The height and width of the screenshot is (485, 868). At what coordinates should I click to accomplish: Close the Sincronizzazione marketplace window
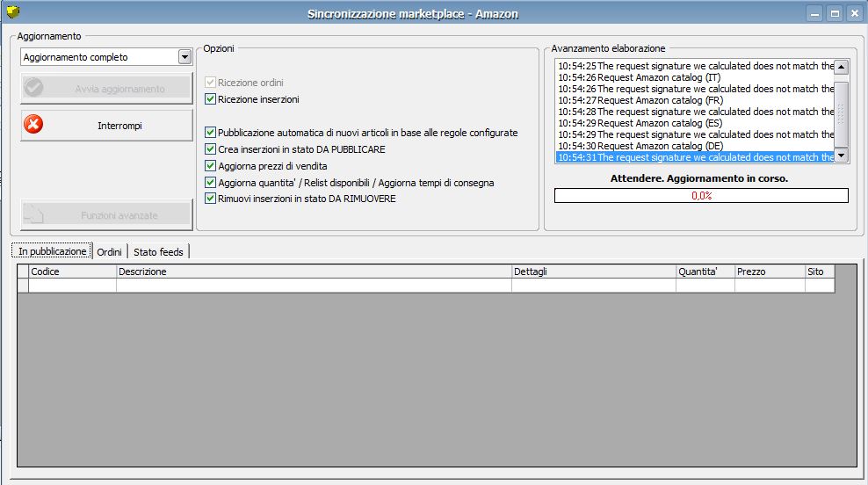tap(855, 14)
